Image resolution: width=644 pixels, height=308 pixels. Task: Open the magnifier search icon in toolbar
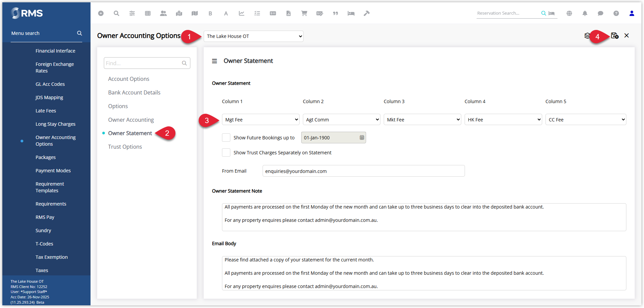pyautogui.click(x=116, y=13)
